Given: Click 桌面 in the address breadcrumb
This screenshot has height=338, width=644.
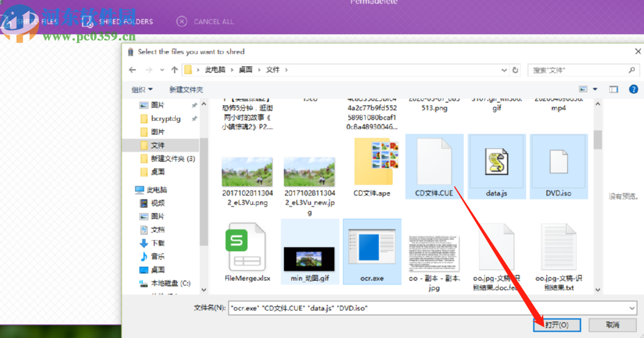Looking at the screenshot, I should [x=246, y=70].
